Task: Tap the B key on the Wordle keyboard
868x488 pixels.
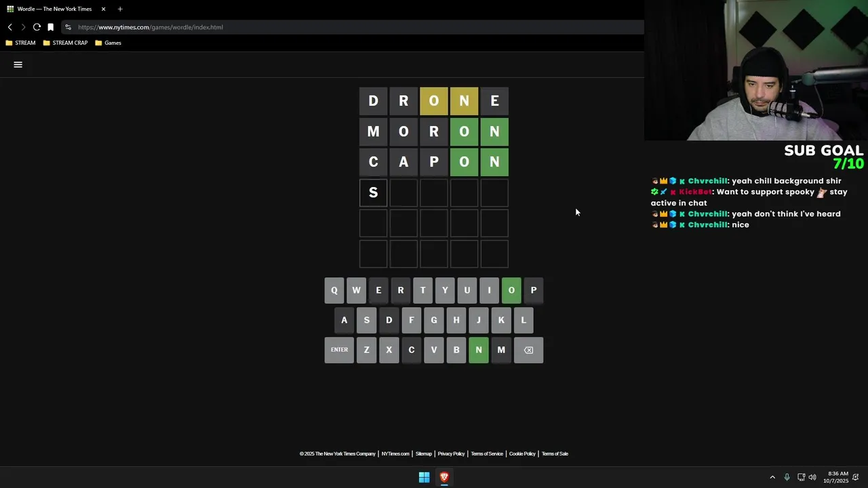Action: click(456, 350)
